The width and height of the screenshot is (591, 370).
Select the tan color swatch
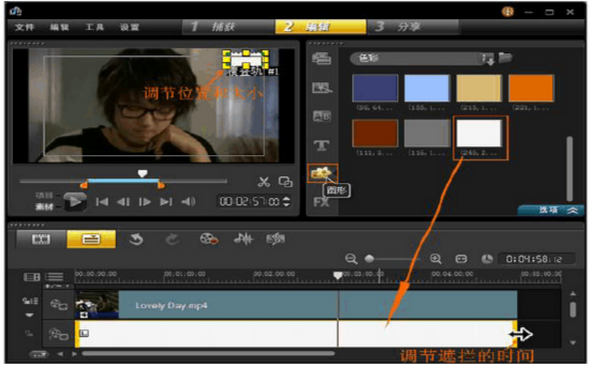[x=479, y=88]
